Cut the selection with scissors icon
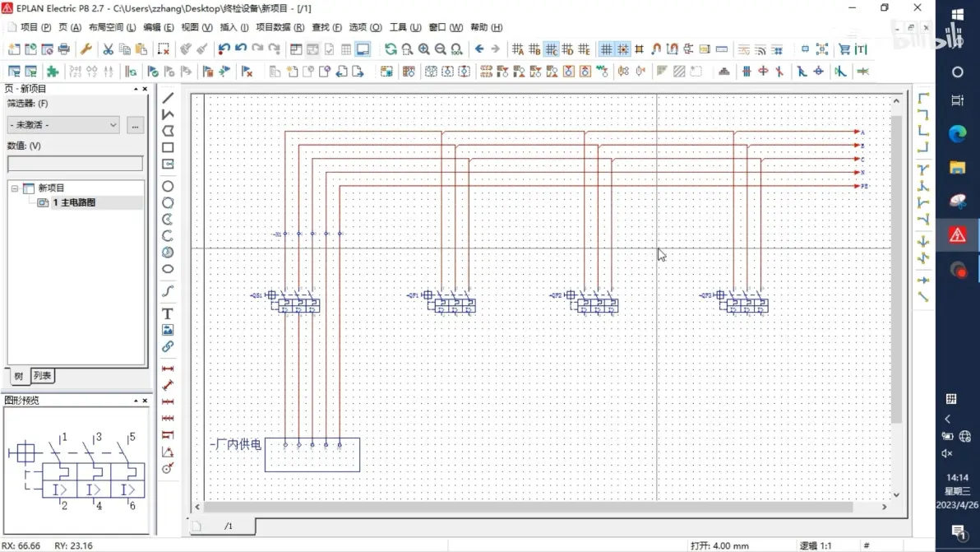The width and height of the screenshot is (980, 552). click(x=109, y=49)
